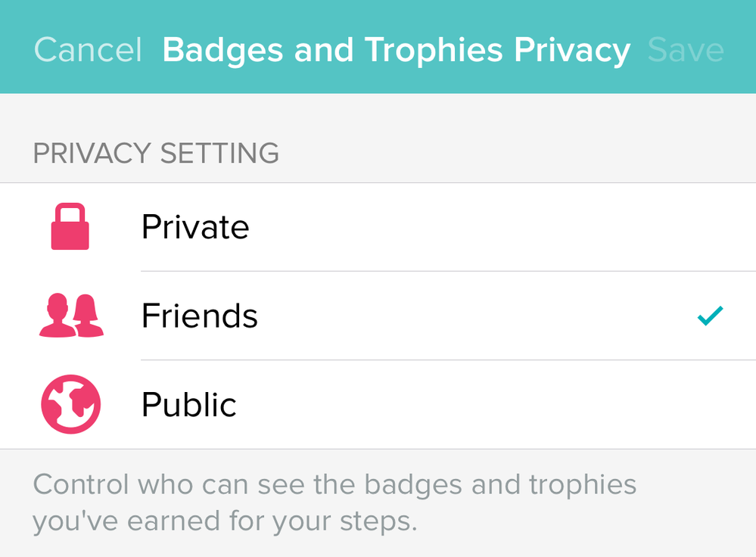Select the Private privacy option
This screenshot has height=557, width=756.
[195, 227]
